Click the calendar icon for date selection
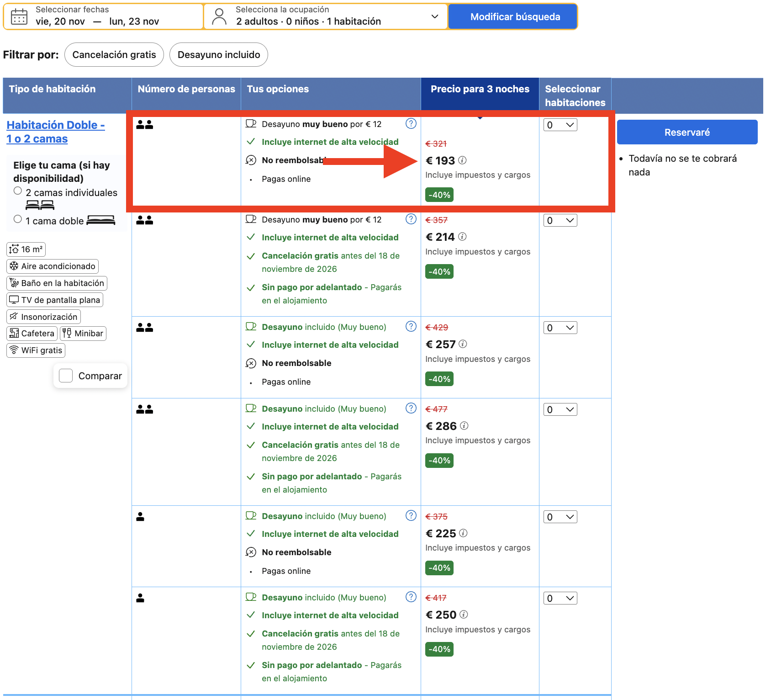Image resolution: width=771 pixels, height=700 pixels. click(x=19, y=16)
